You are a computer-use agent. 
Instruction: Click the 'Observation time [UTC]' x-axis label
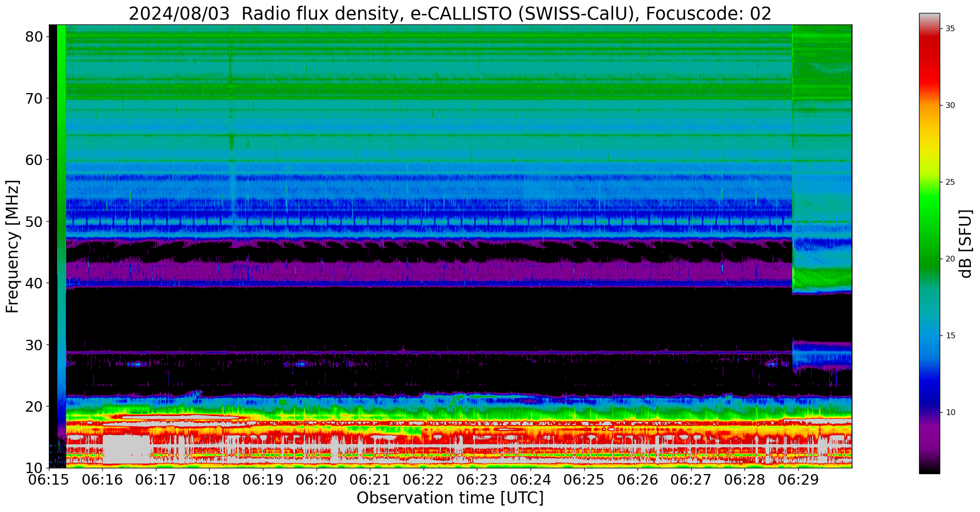pyautogui.click(x=450, y=498)
